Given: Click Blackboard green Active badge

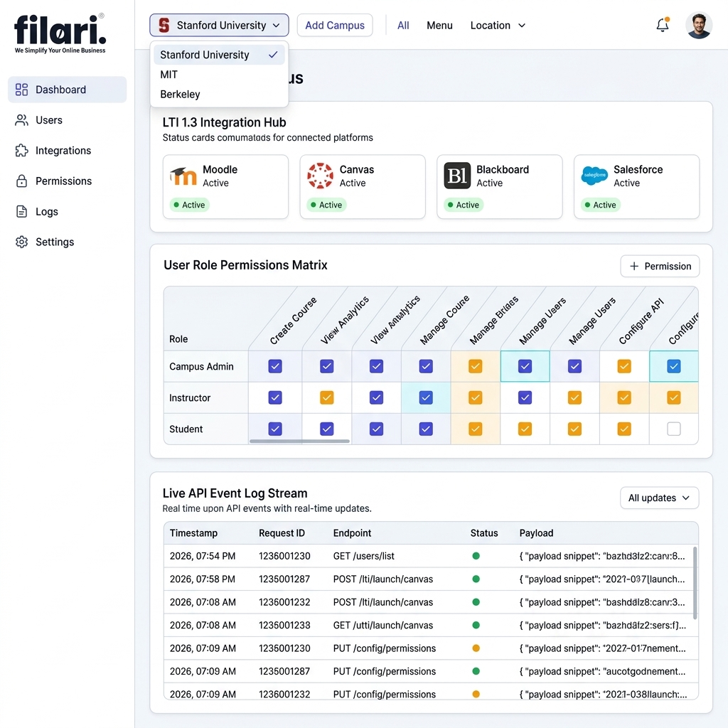Looking at the screenshot, I should [x=464, y=205].
